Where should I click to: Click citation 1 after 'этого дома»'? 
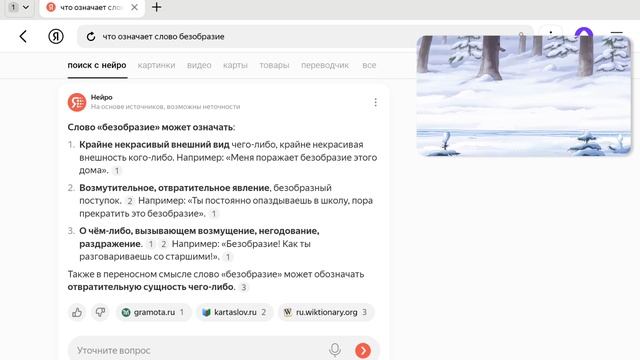click(x=117, y=171)
